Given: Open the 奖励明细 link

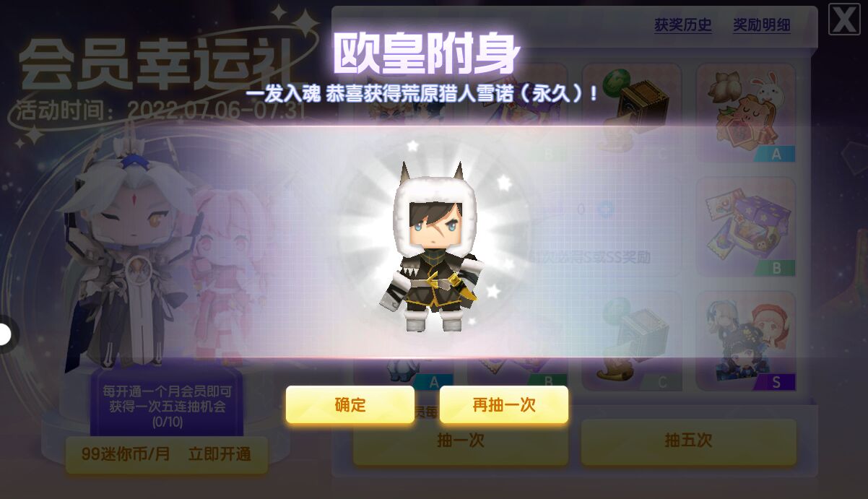Looking at the screenshot, I should pos(762,25).
